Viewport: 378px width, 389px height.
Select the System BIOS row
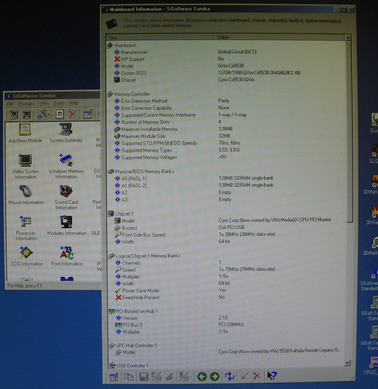tap(227, 73)
